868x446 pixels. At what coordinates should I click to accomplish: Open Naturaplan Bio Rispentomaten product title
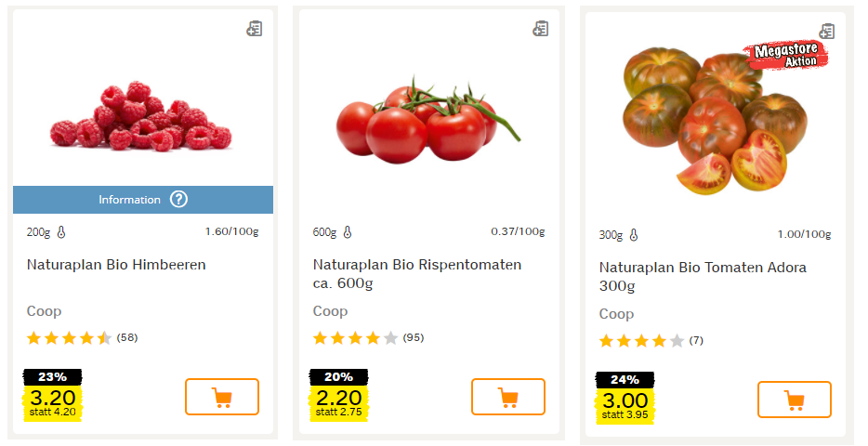pyautogui.click(x=417, y=273)
